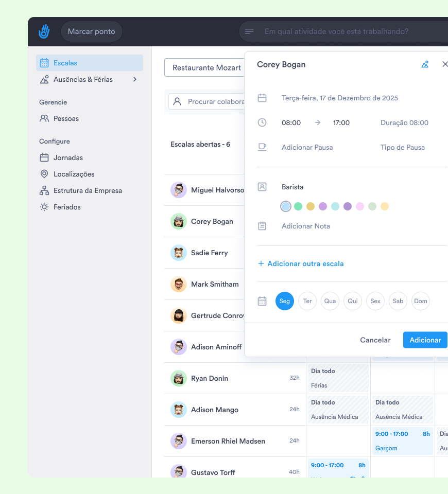Click the hand logo icon in header
448x494 pixels.
pyautogui.click(x=44, y=31)
